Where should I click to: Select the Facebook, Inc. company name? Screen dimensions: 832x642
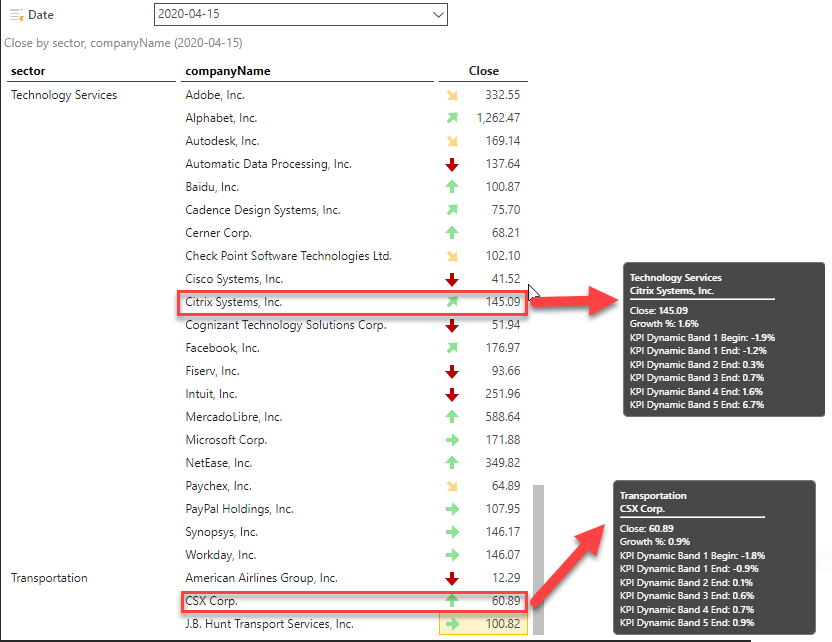(x=222, y=348)
